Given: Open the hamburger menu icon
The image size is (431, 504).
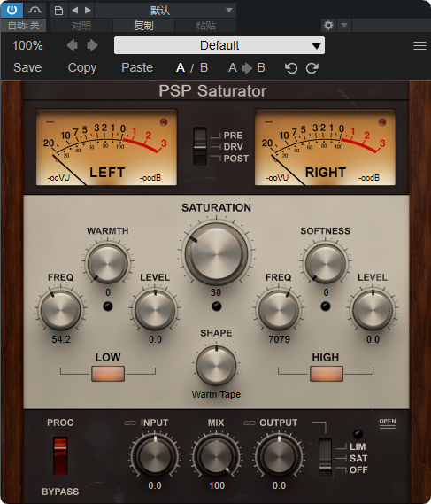Looking at the screenshot, I should (x=419, y=46).
